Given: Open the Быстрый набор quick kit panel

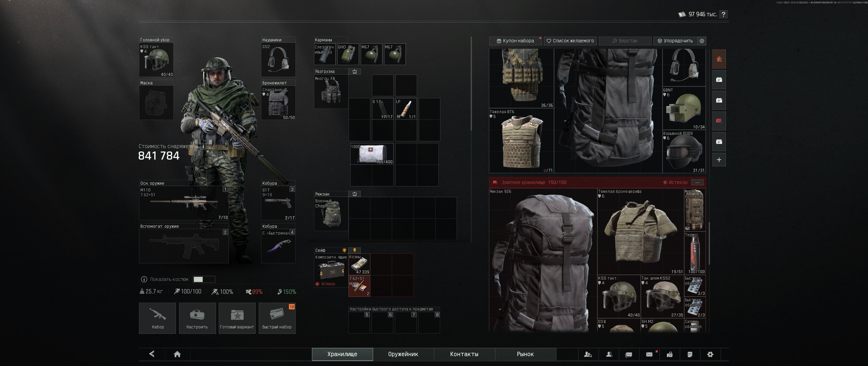Looking at the screenshot, I should point(277,318).
